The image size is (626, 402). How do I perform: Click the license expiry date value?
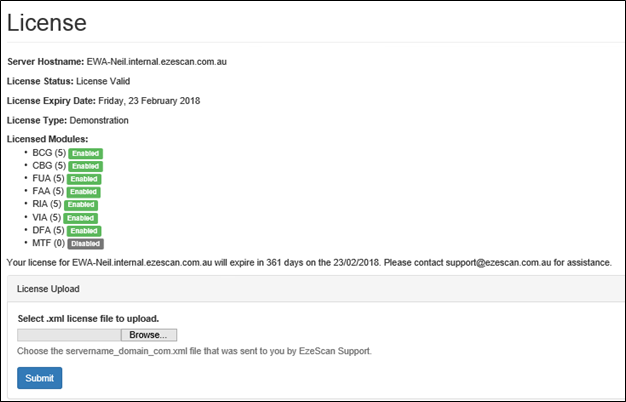tap(157, 101)
